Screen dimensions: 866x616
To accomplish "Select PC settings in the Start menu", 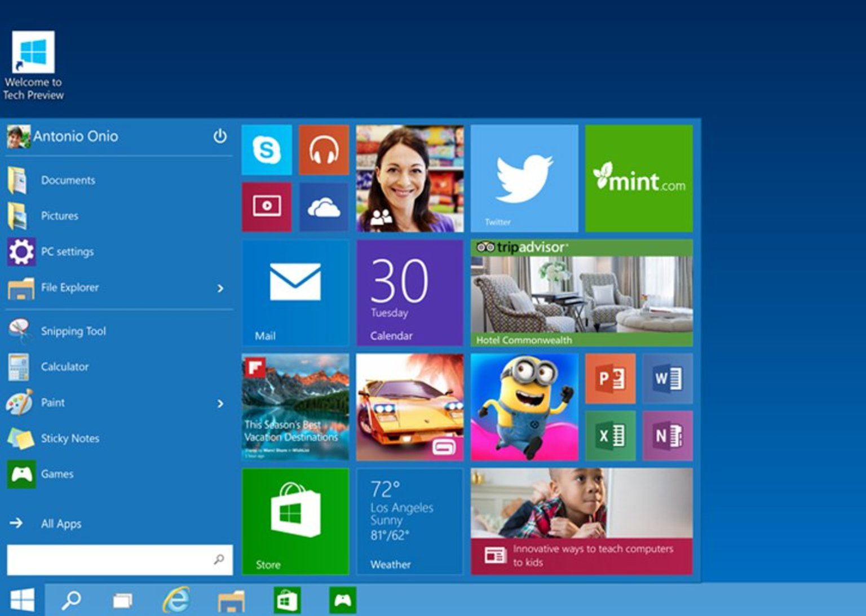I will 67,251.
